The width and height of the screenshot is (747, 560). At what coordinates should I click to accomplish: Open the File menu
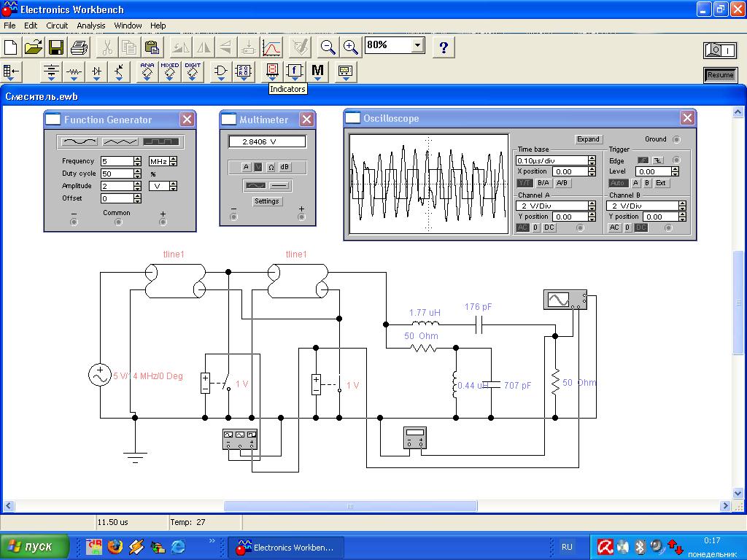pos(9,26)
